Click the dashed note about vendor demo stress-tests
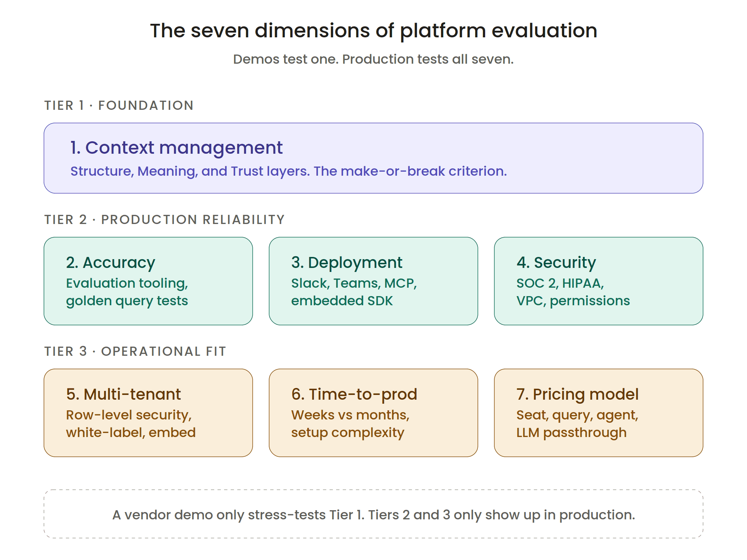This screenshot has width=747, height=560. point(373,514)
